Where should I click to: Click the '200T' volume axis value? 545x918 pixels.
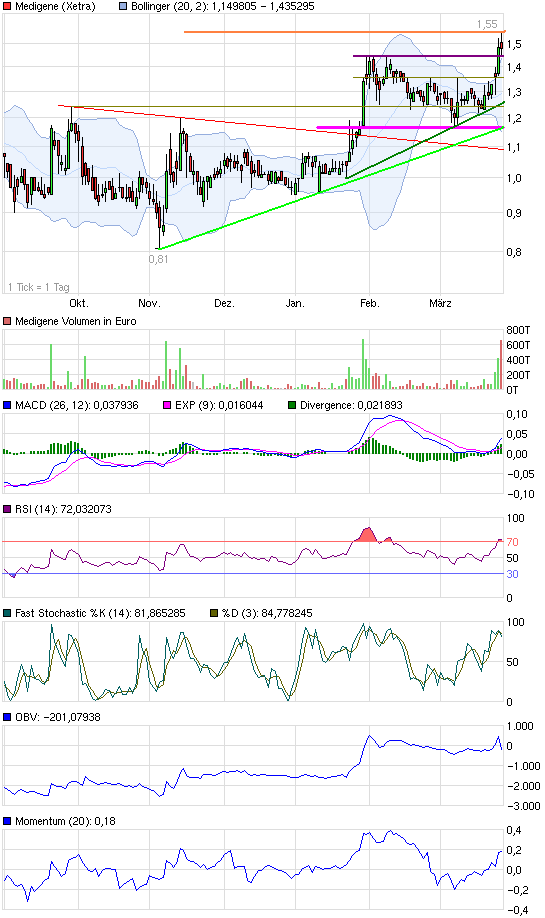tap(519, 375)
